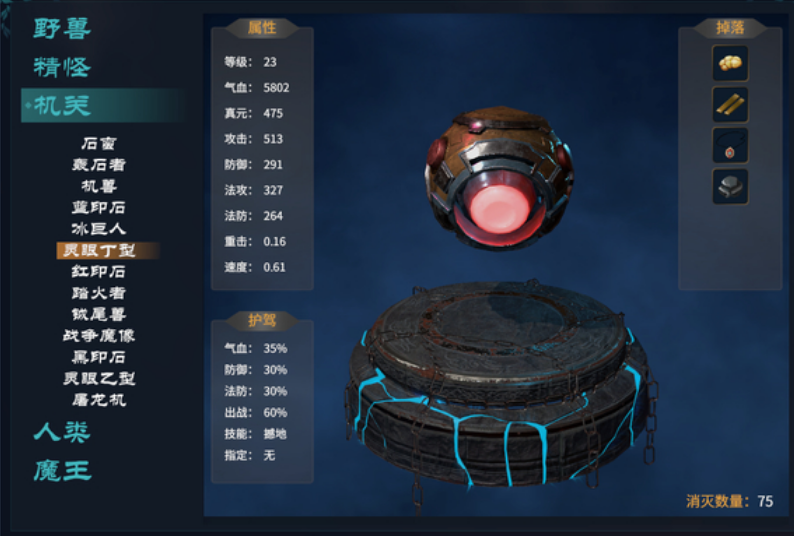794x536 pixels.
Task: Click the floating red-eye orb model
Action: point(499,177)
